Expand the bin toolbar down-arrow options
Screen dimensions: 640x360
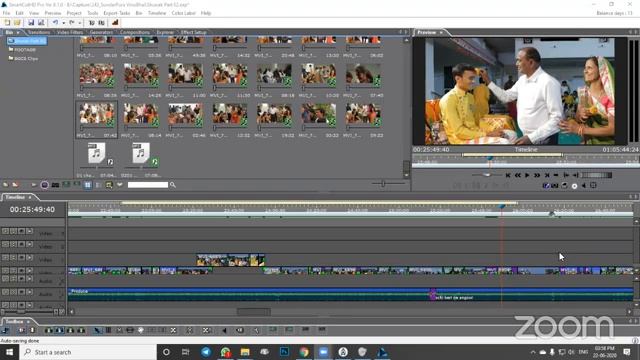click(x=120, y=185)
